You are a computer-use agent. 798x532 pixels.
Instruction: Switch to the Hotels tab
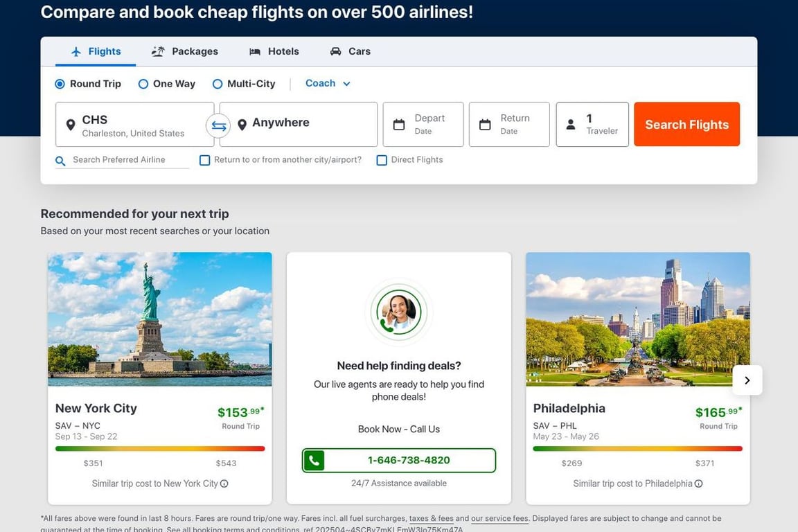pos(274,51)
